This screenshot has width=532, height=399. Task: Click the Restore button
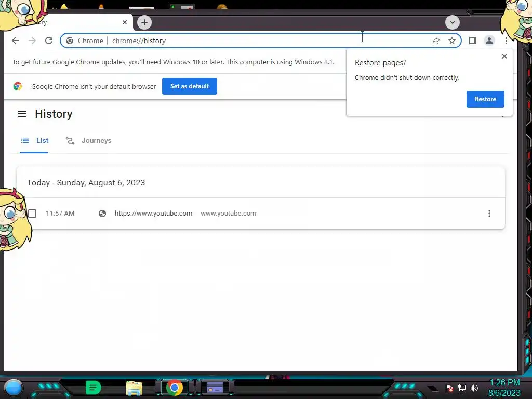pyautogui.click(x=485, y=99)
